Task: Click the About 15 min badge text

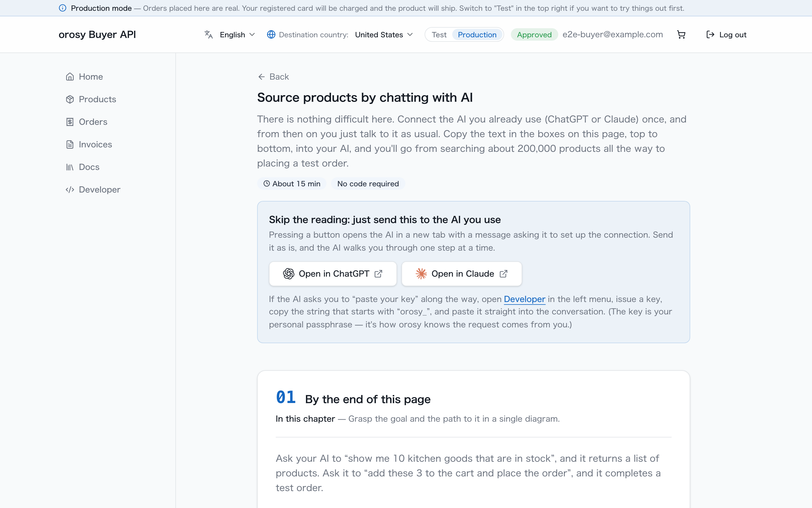Action: tap(296, 184)
